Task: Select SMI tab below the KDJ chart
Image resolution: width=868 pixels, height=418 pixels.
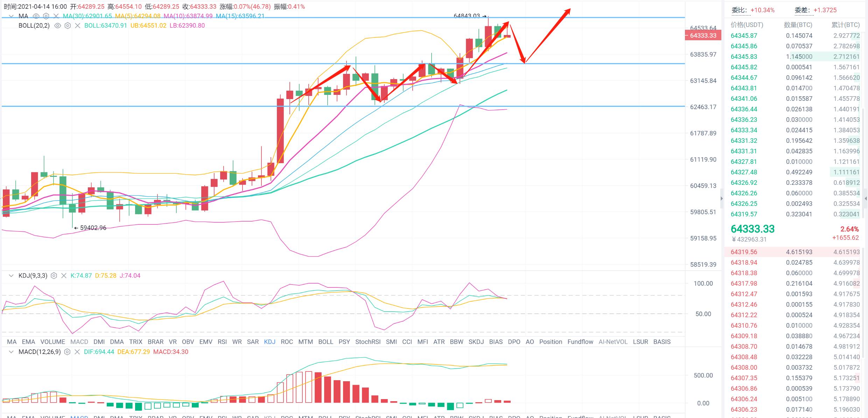Action: click(391, 342)
